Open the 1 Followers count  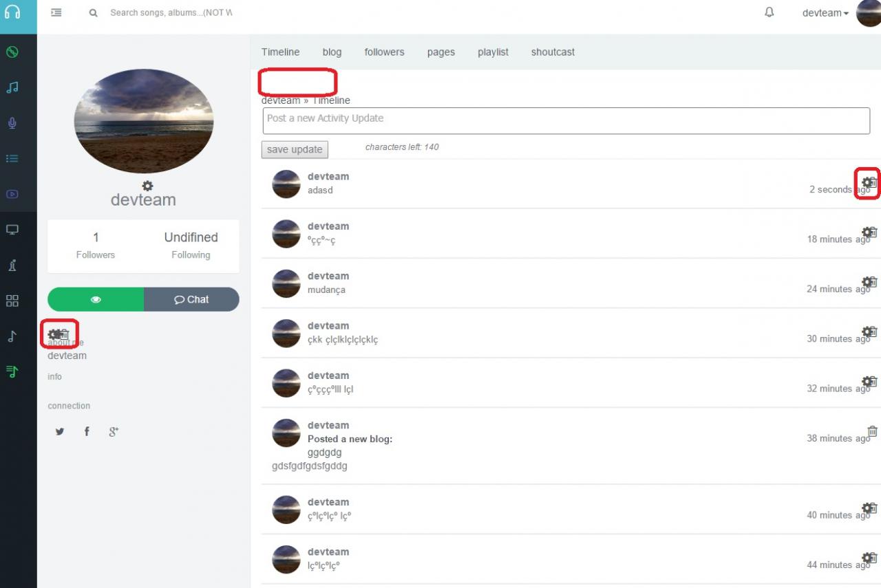click(96, 246)
